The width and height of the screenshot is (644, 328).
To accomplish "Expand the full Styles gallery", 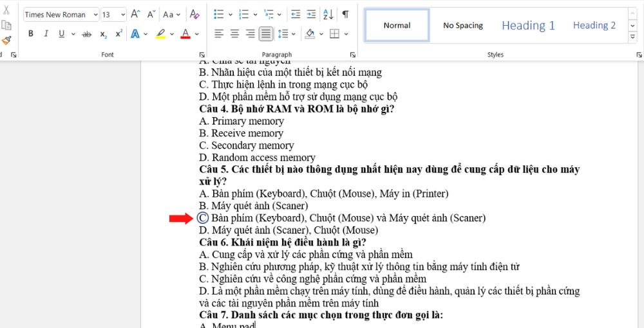I will (632, 37).
